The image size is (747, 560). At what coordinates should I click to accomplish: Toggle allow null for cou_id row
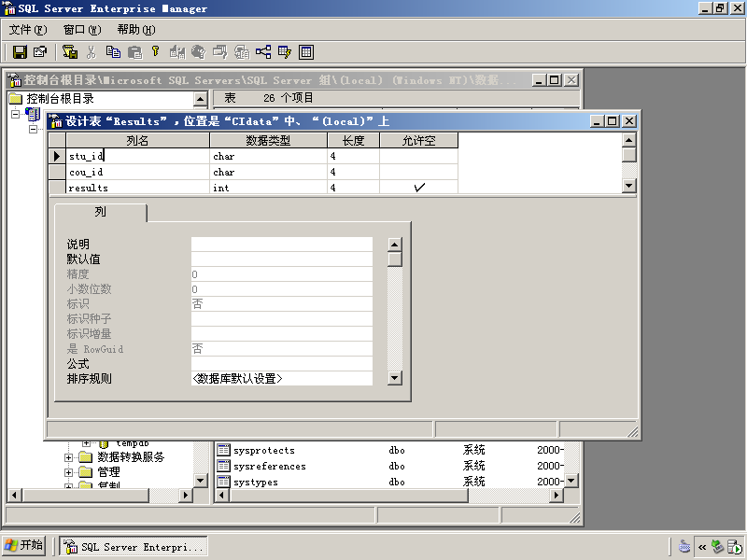click(418, 172)
